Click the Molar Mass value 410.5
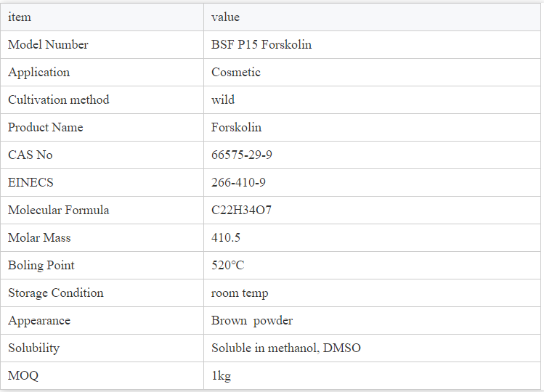Screen dimensions: 544x392 pos(225,237)
